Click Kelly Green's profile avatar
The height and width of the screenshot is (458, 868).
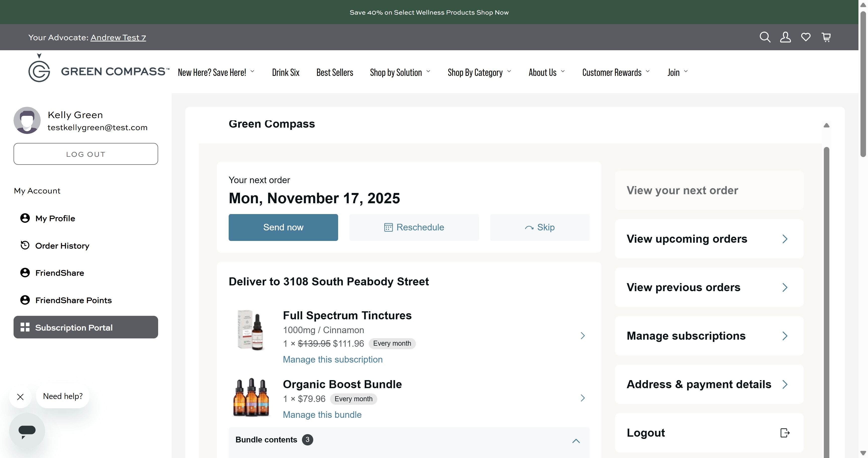[x=27, y=120]
